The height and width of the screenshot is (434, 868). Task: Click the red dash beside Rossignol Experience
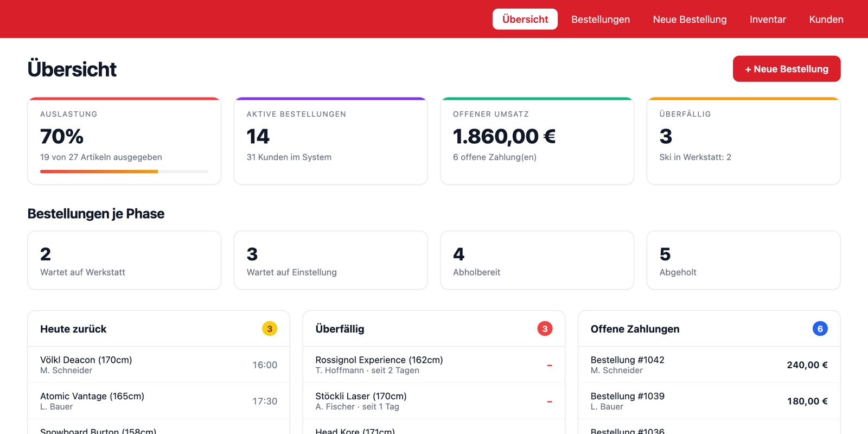[x=550, y=366]
